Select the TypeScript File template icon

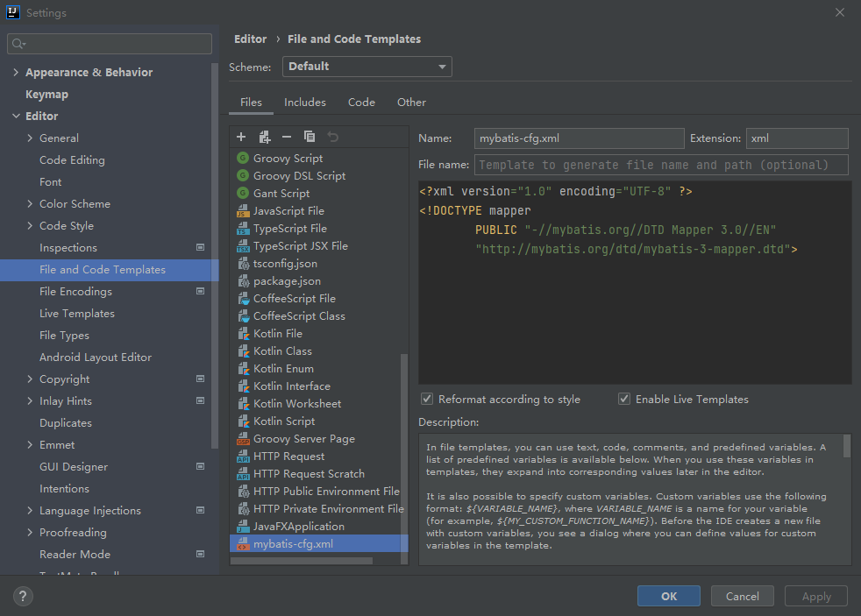[243, 228]
